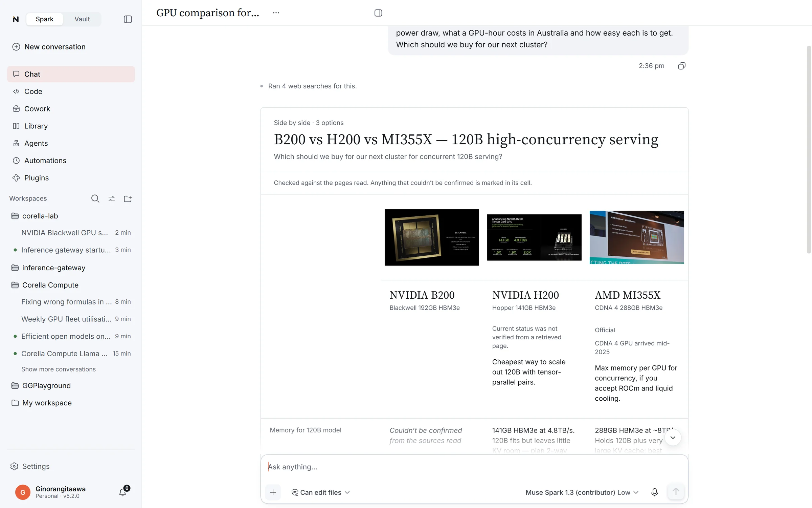Start a New conversation
The image size is (812, 508).
(x=49, y=47)
